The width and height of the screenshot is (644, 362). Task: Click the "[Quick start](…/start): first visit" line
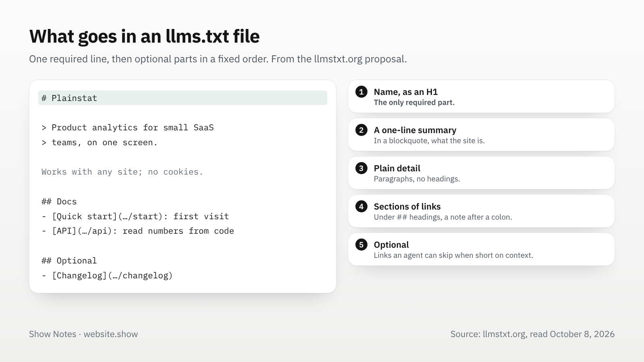pyautogui.click(x=135, y=216)
